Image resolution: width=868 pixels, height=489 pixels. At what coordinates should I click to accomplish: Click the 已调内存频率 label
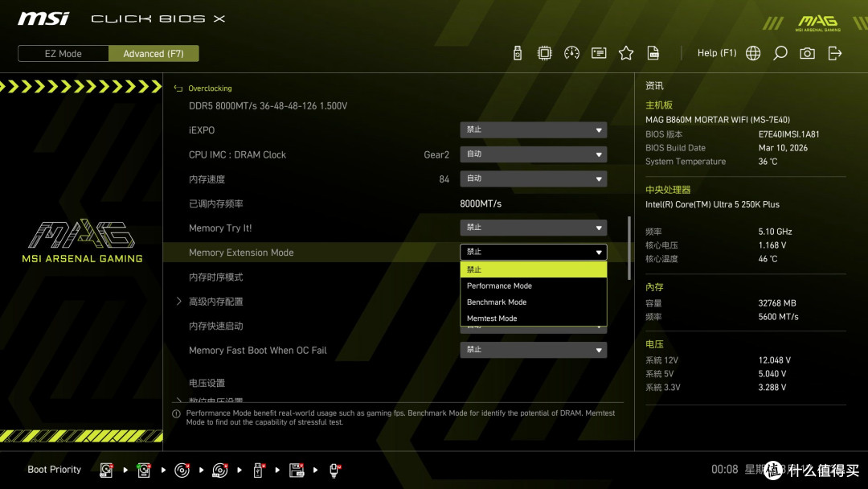click(x=216, y=203)
